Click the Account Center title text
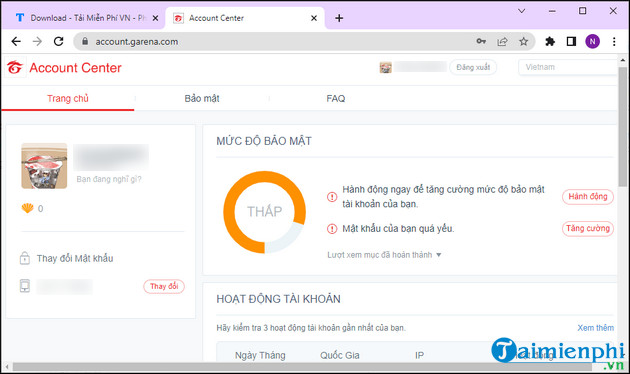 [76, 67]
